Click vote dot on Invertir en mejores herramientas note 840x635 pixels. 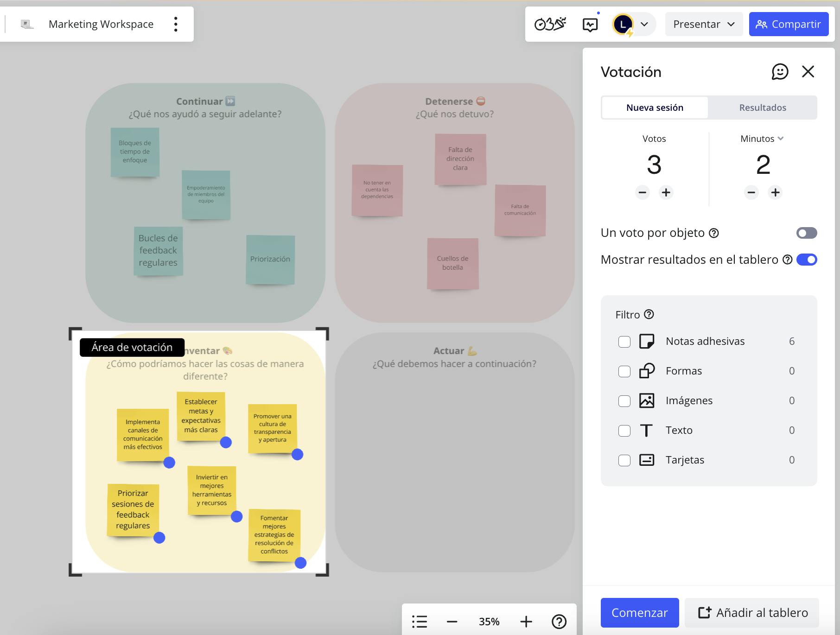[x=237, y=517]
